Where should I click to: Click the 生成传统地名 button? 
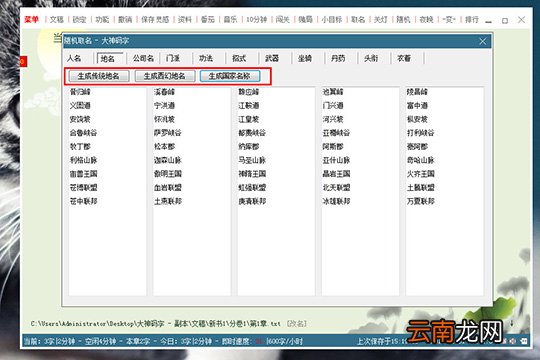[x=99, y=76]
